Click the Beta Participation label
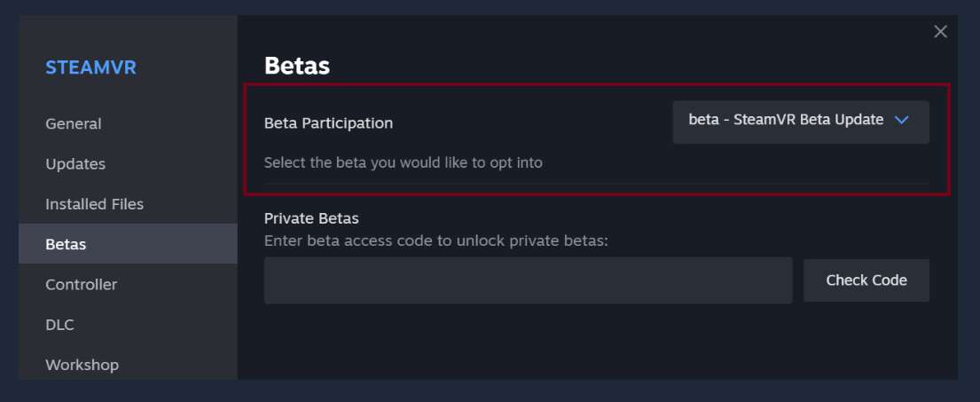The height and width of the screenshot is (402, 980). coord(328,123)
